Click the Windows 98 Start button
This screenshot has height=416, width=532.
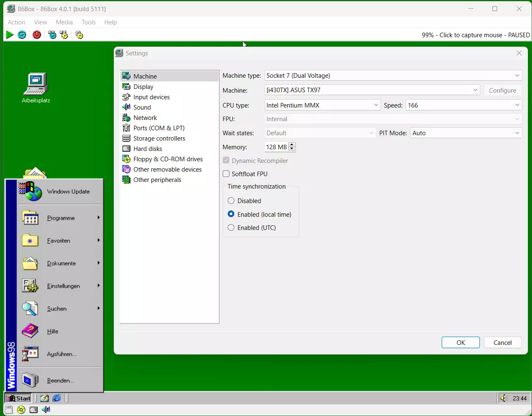(x=18, y=398)
